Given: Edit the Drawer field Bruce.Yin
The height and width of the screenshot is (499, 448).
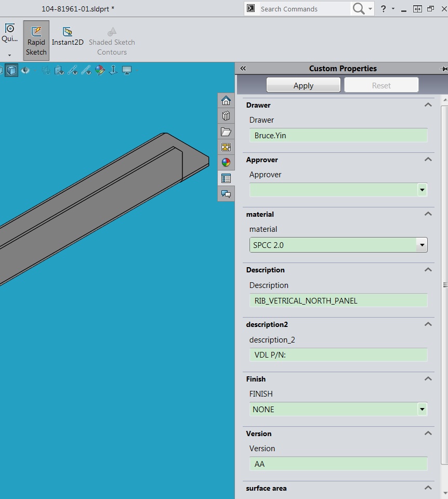Looking at the screenshot, I should (x=338, y=135).
